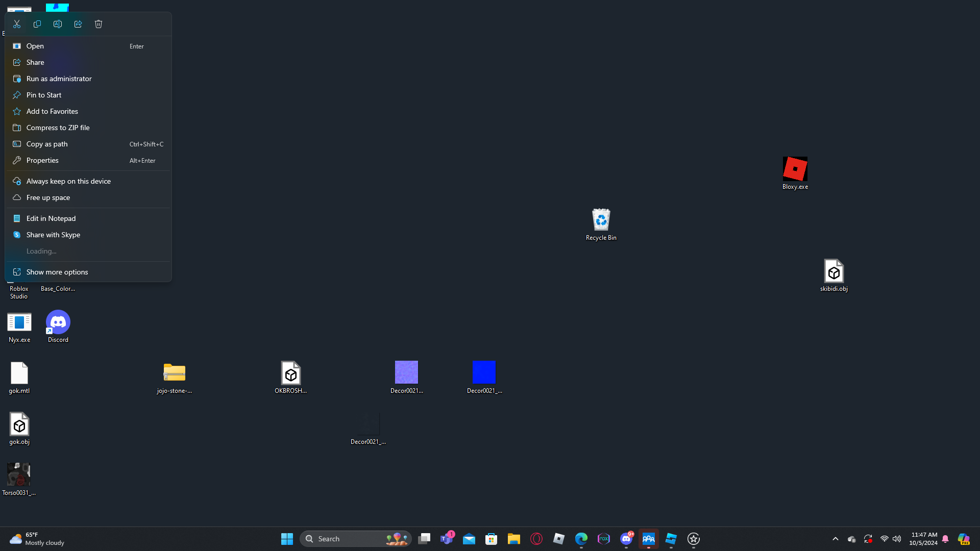980x551 pixels.
Task: Choose Always keep on this device
Action: tap(68, 181)
